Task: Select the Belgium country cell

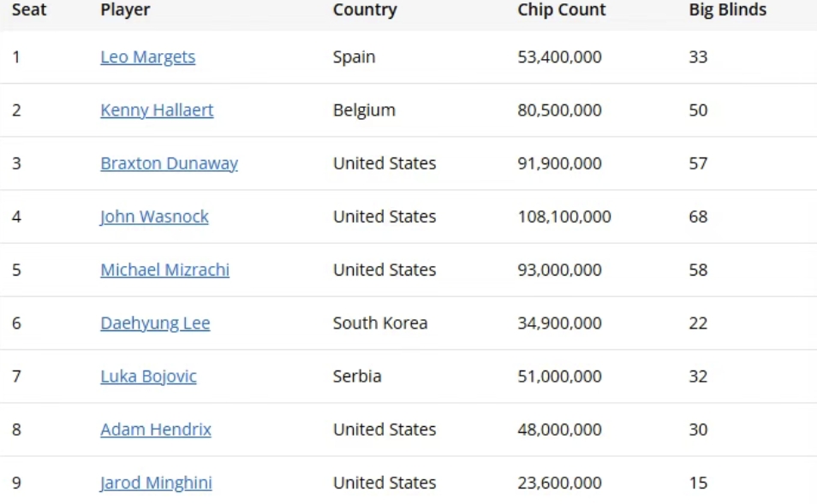Action: click(364, 110)
